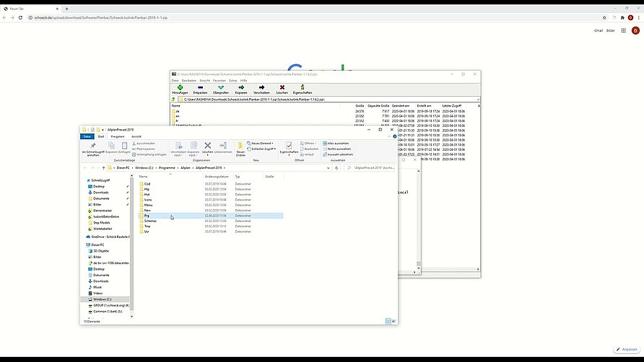
Task: Click the Neuer Ordner icon in Explorer ribbon
Action: click(x=240, y=146)
